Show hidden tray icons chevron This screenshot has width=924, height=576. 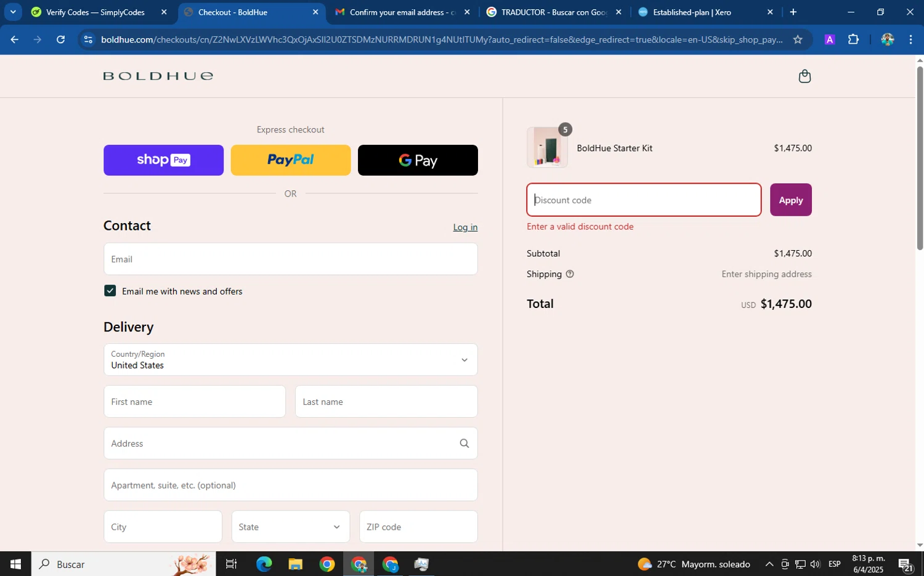[769, 564]
